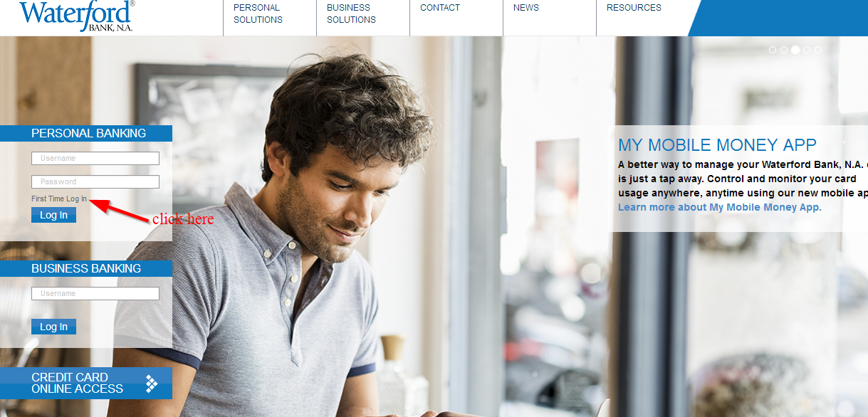Open Learn more about My Mobile Money App
Screen dimensions: 868x417
(720, 207)
